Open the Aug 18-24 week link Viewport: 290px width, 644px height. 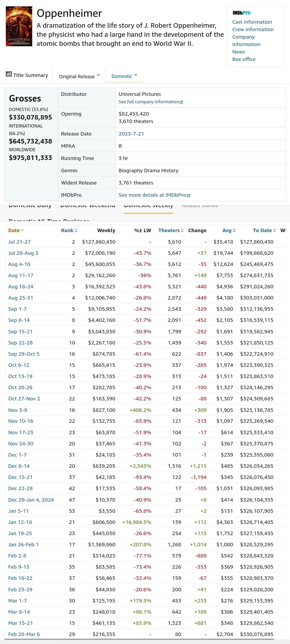[x=21, y=286]
